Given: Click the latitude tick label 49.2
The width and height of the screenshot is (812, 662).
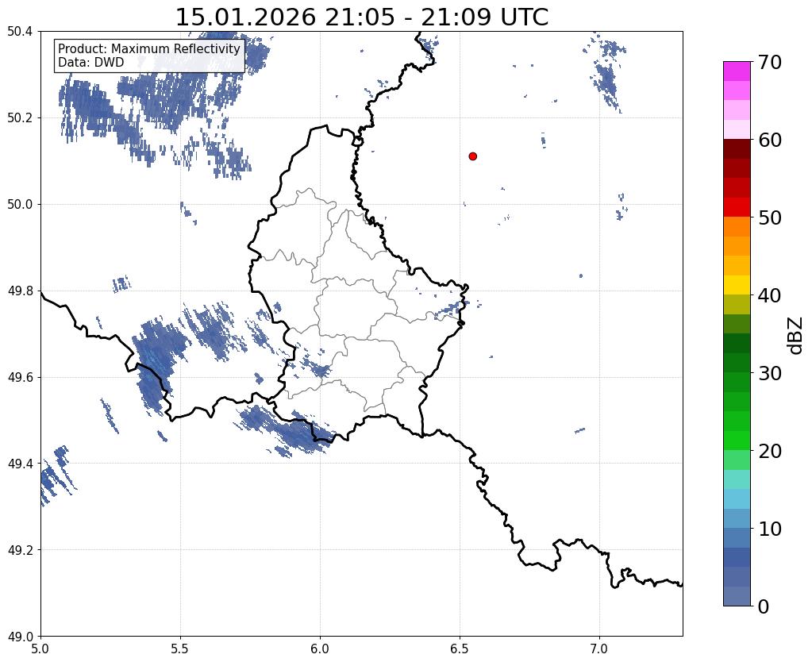Looking at the screenshot, I should pos(20,550).
